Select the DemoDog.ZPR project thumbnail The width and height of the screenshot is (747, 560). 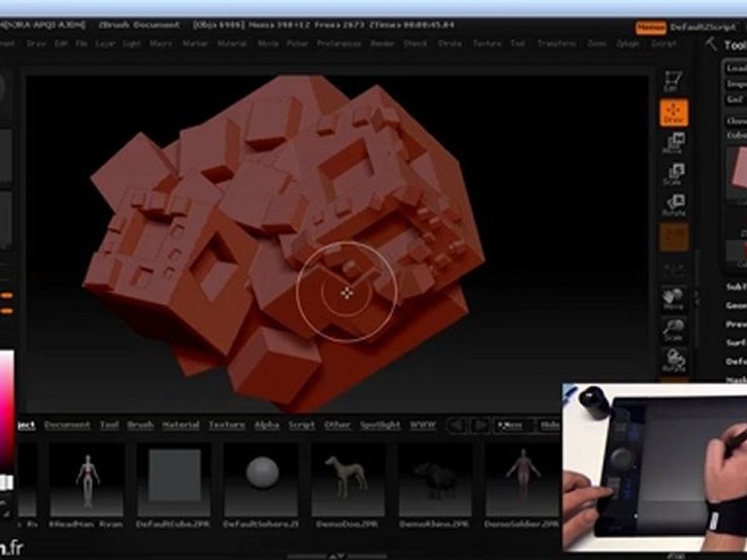[348, 481]
